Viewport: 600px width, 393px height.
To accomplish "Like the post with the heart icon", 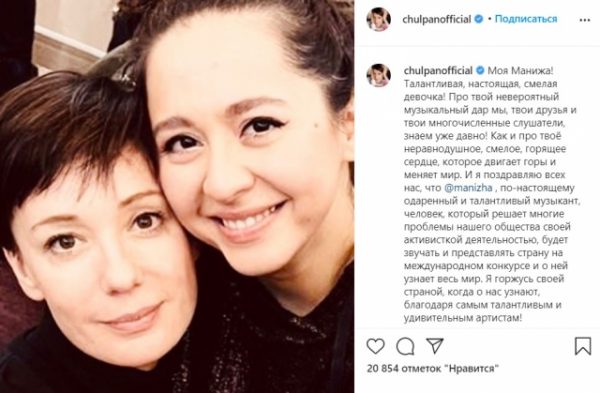I will (x=375, y=346).
